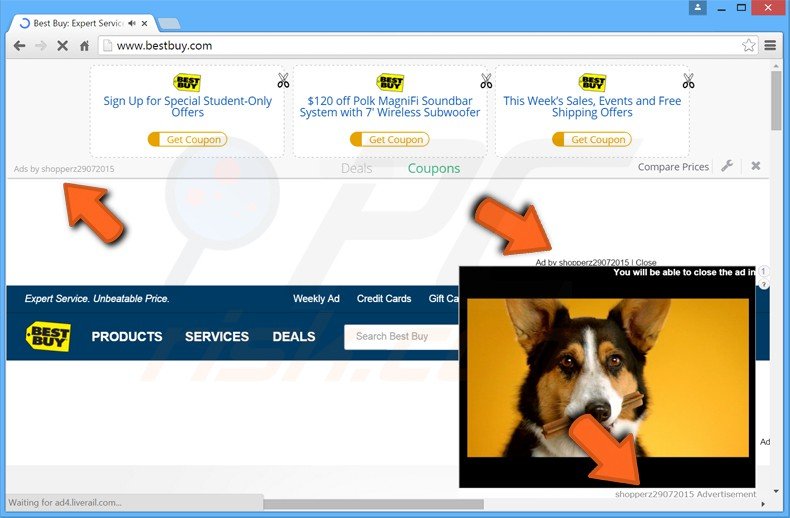Close the coupon ad bar with X

point(756,166)
